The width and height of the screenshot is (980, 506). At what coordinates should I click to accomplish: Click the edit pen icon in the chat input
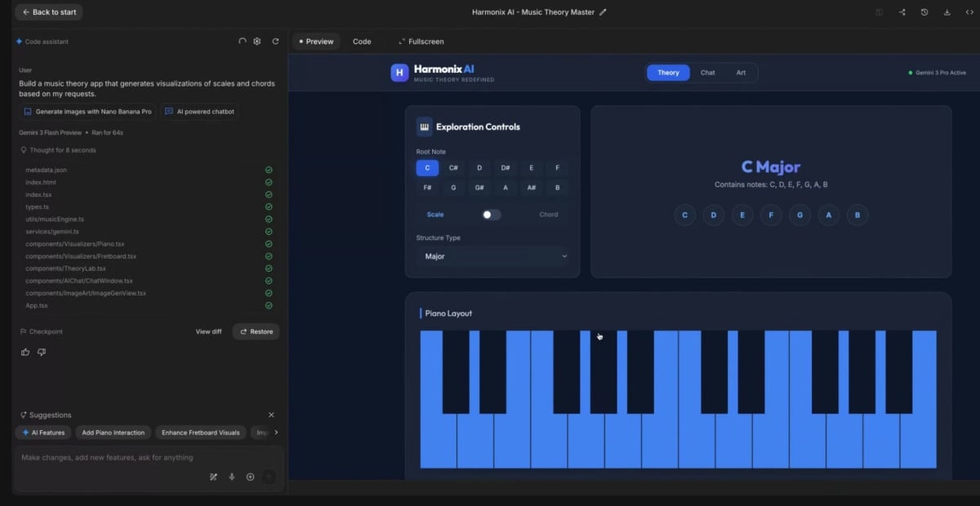[212, 477]
